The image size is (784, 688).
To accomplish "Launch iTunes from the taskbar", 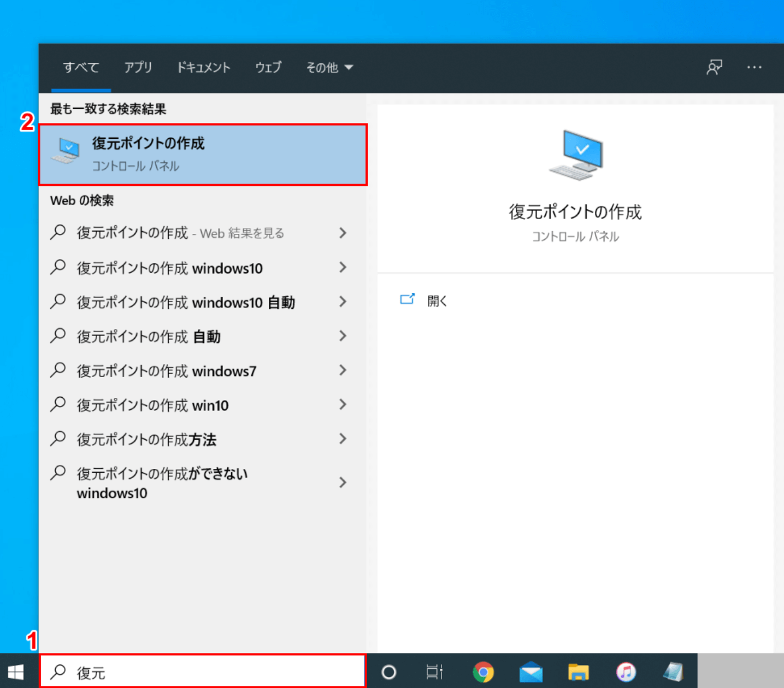I will coord(626,672).
